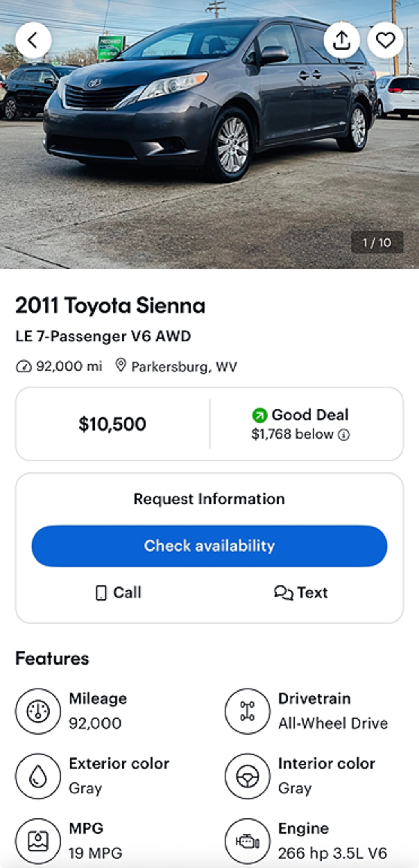Tap the info icon beside $1,768 below
This screenshot has width=419, height=868.
click(344, 435)
